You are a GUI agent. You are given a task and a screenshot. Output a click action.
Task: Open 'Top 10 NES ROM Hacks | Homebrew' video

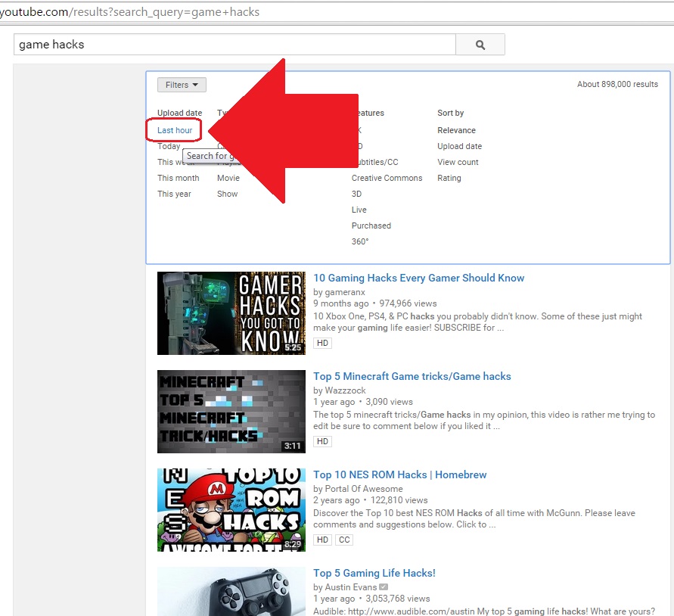tap(399, 475)
